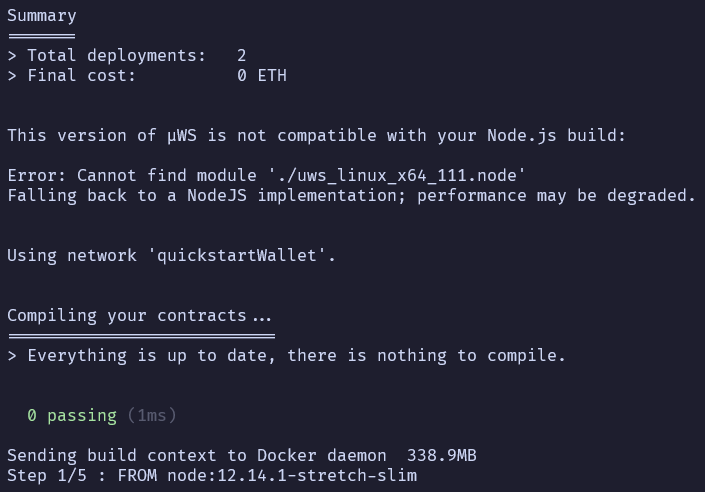The width and height of the screenshot is (705, 492).
Task: Click the "Total deployments:" label
Action: 116,55
